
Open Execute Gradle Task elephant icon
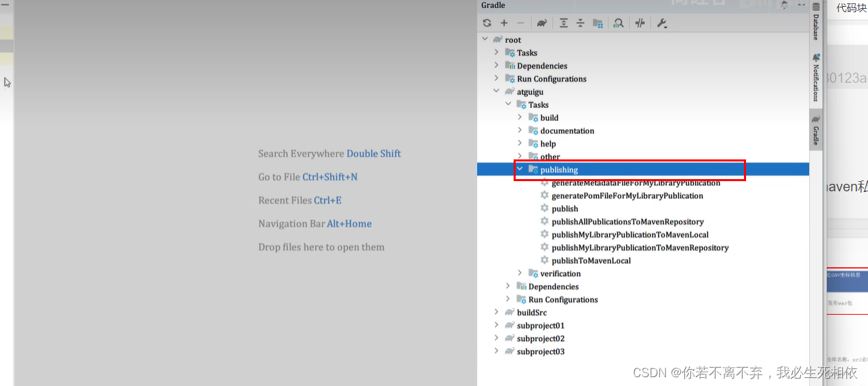541,23
